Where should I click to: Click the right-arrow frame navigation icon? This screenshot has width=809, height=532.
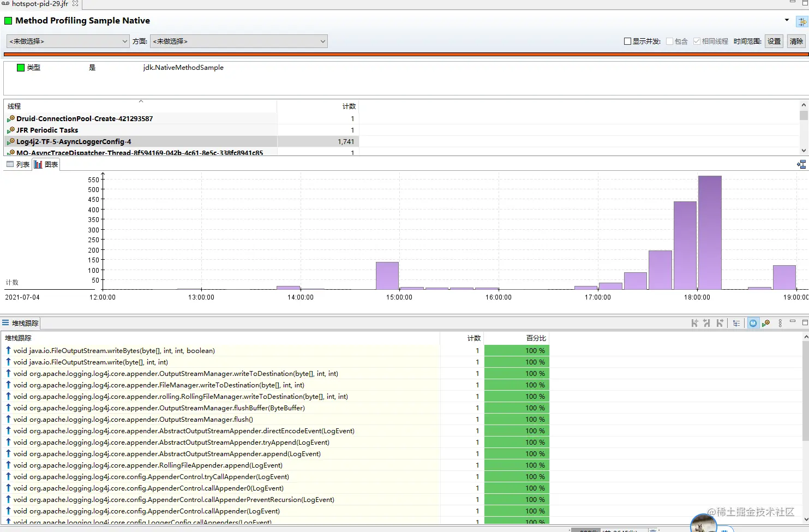(720, 323)
